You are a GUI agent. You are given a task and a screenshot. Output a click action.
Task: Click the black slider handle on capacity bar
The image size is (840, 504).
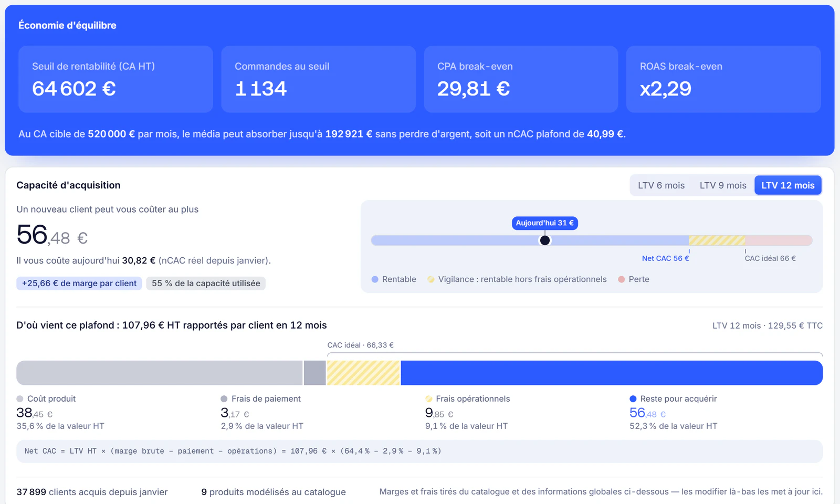545,240
